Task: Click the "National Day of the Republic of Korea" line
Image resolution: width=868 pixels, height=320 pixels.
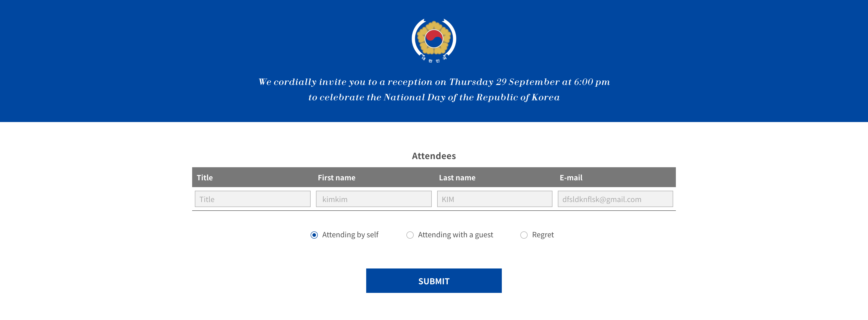Action: point(434,97)
